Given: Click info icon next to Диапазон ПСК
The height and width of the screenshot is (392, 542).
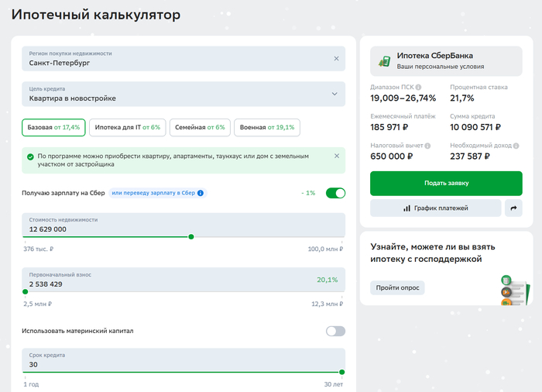Looking at the screenshot, I should [418, 88].
